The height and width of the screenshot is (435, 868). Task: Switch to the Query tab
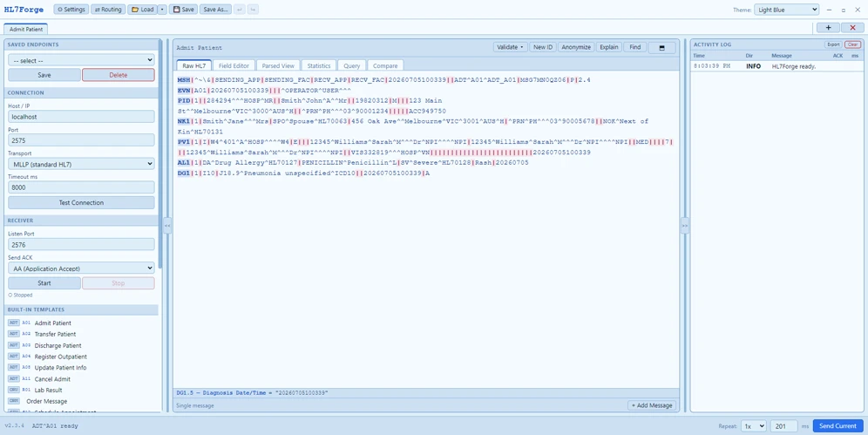click(351, 65)
